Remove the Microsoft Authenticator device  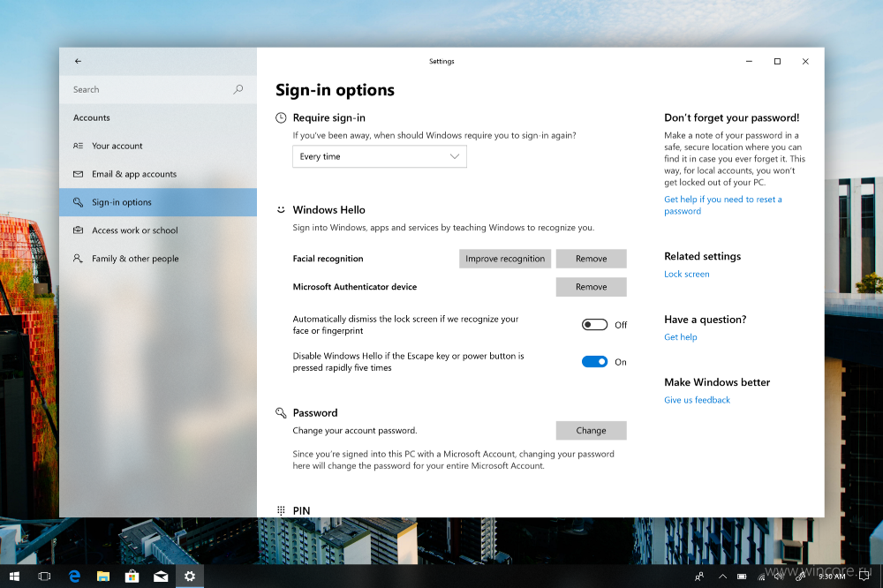[592, 287]
